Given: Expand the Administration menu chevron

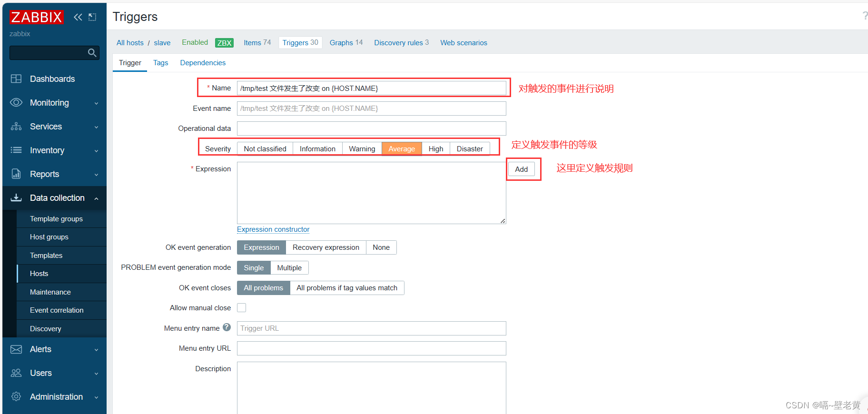Looking at the screenshot, I should pos(97,397).
